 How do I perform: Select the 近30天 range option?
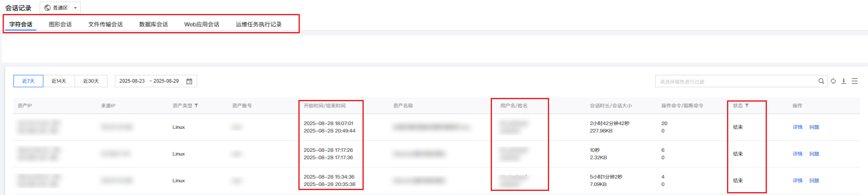pyautogui.click(x=91, y=81)
